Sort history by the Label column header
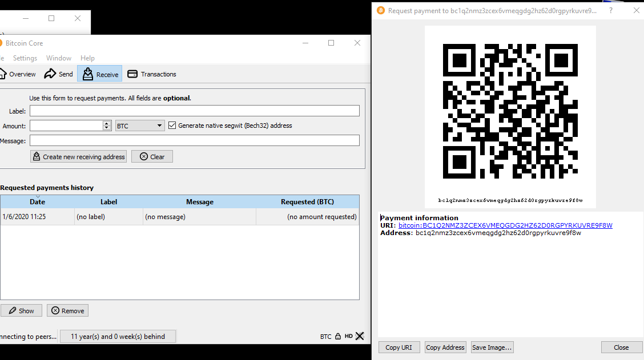Image resolution: width=644 pixels, height=360 pixels. pos(108,201)
